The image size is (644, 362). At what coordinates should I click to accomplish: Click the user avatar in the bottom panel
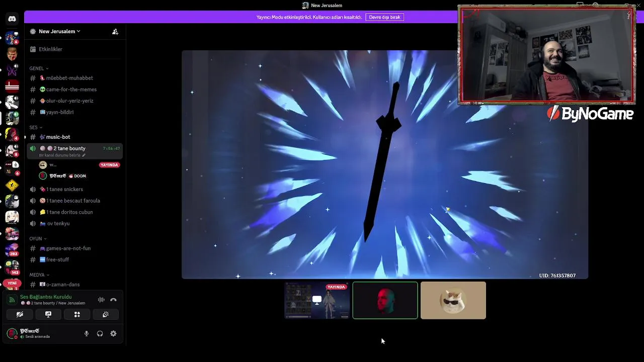pos(12,333)
